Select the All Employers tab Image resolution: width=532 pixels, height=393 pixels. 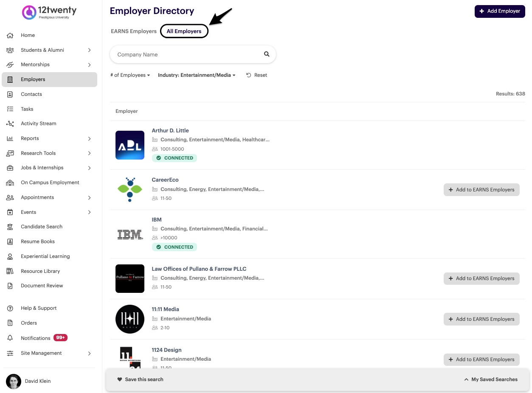pos(184,31)
